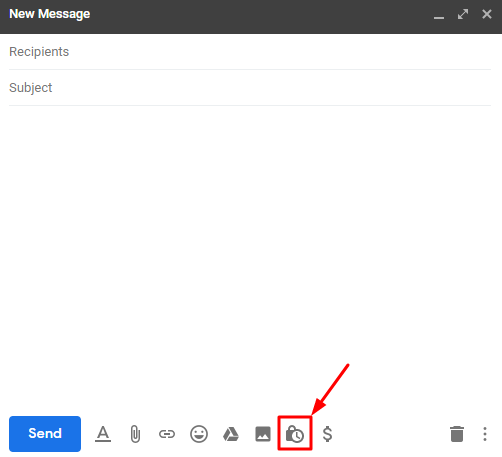Focus the Recipients field

(x=250, y=52)
